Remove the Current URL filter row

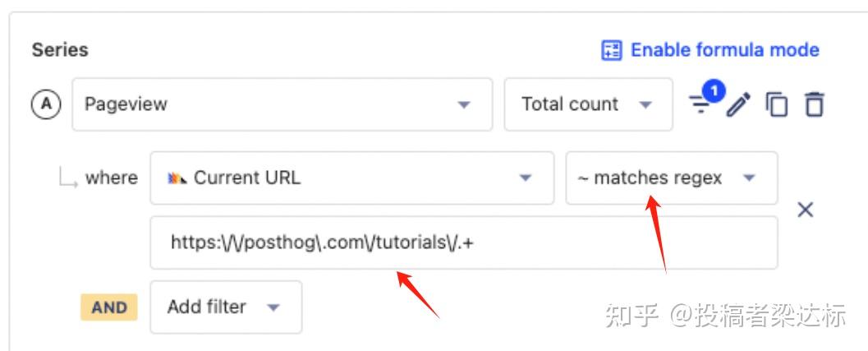[x=806, y=210]
